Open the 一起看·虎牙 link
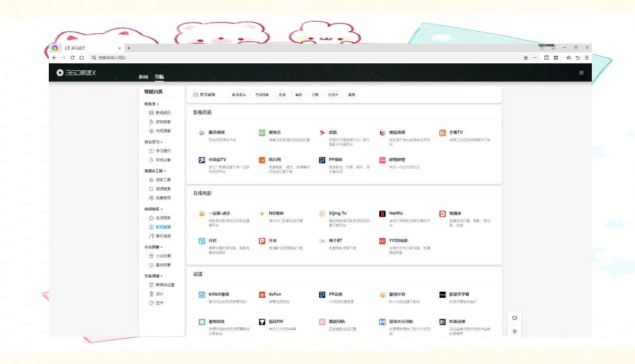Viewport: 635px width, 364px height. (220, 213)
